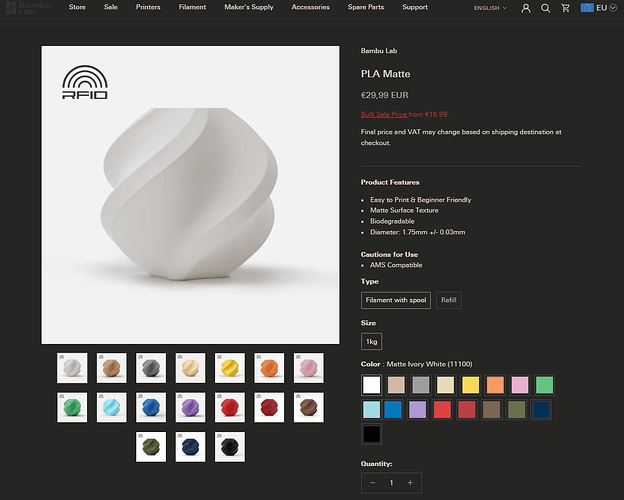This screenshot has width=624, height=500.
Task: Click the Bambu Lab brand link
Action: pyautogui.click(x=379, y=51)
